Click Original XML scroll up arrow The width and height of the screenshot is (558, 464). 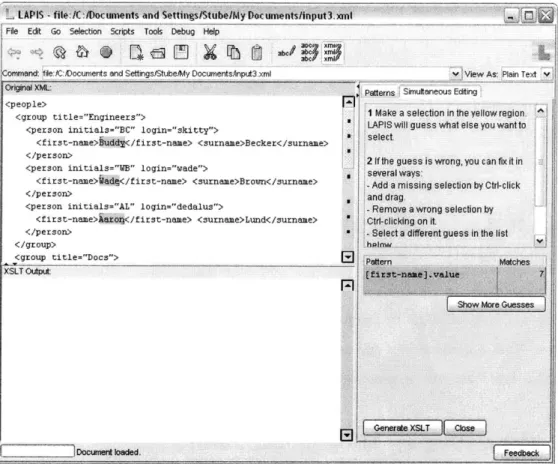pyautogui.click(x=348, y=102)
